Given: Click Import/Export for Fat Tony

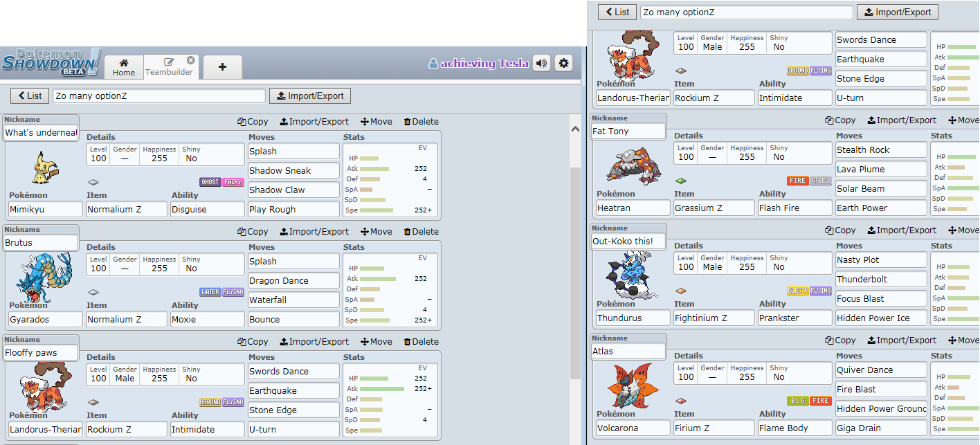Looking at the screenshot, I should pyautogui.click(x=902, y=120).
